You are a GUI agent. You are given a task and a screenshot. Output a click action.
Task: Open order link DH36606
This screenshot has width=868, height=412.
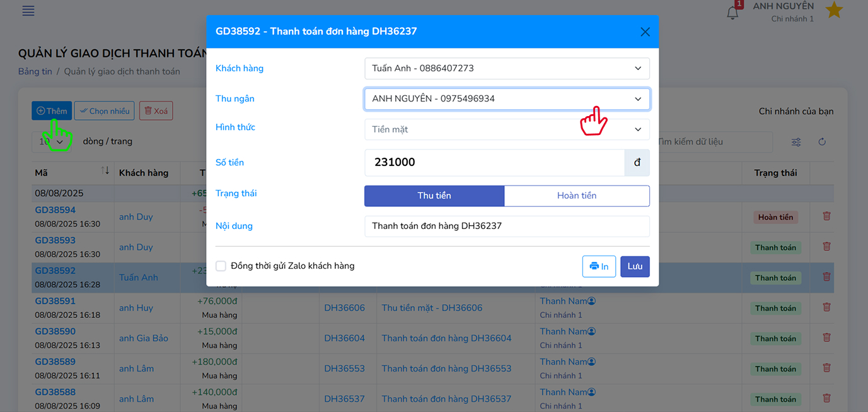pos(344,308)
